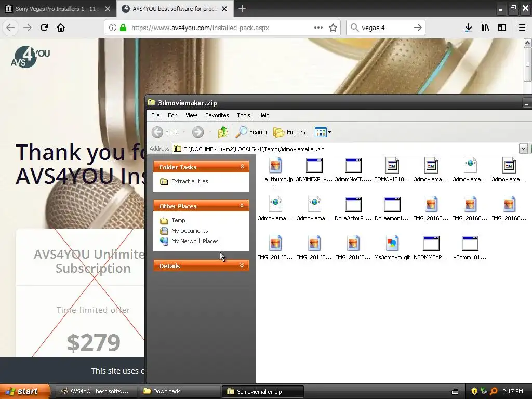Click the Safely Remove Hardware tray icon
This screenshot has width=532, height=399.
click(x=484, y=391)
